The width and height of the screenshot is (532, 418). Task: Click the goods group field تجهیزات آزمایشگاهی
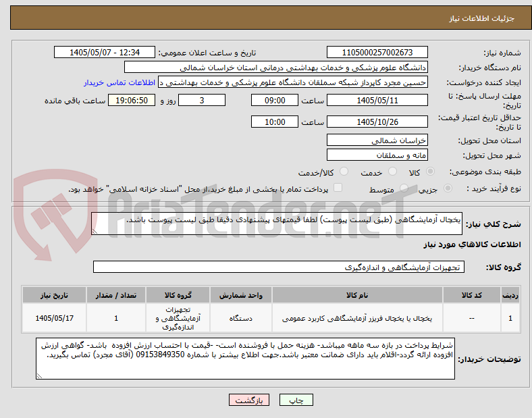tap(279, 267)
